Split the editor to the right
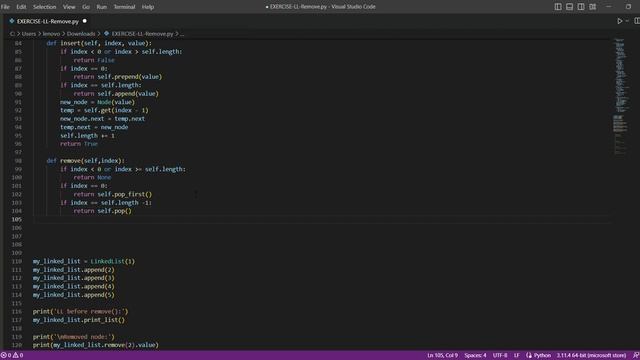This screenshot has width=640, height=360. (637, 21)
